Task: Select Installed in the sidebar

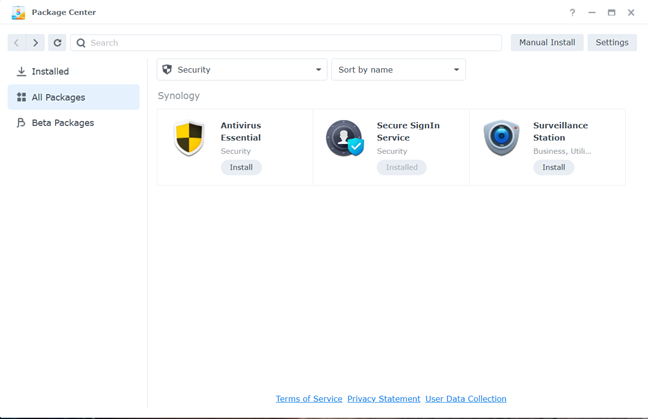Action: tap(74, 71)
